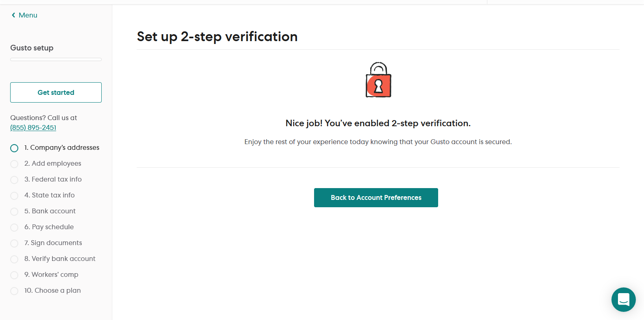Open the chat support bubble icon
Screen dimensions: 644x320
pos(623,300)
